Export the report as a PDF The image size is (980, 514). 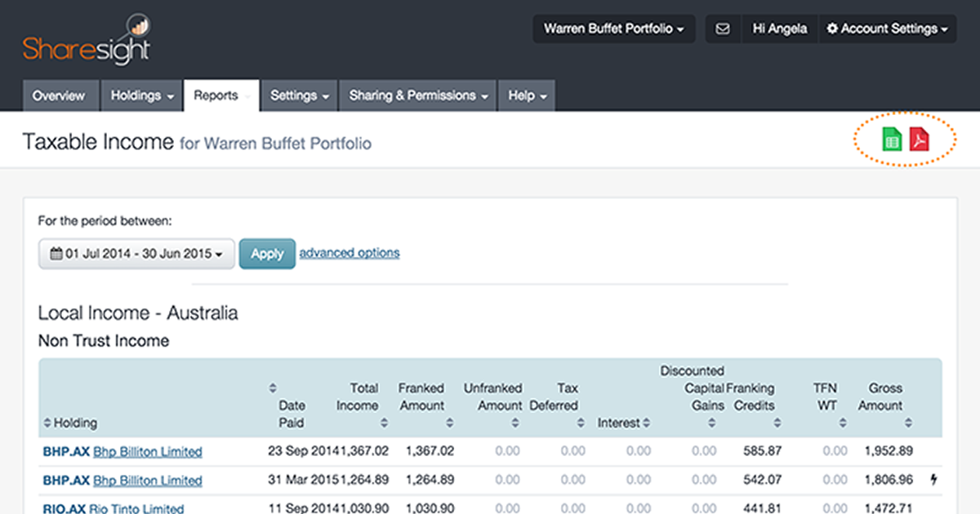coord(918,140)
